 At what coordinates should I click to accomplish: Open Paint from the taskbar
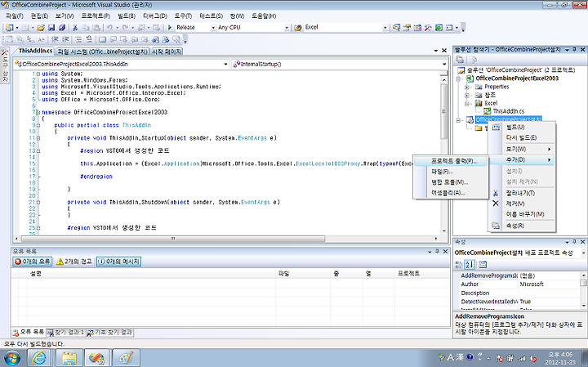click(125, 358)
